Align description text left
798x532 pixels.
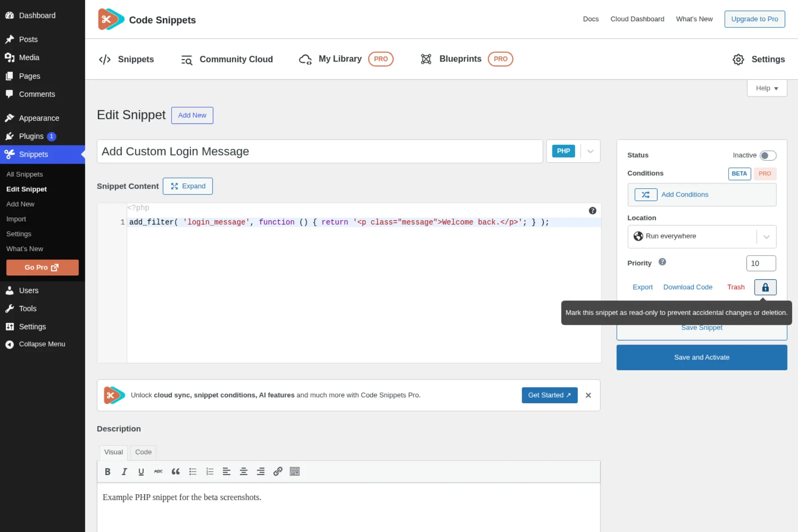click(227, 471)
